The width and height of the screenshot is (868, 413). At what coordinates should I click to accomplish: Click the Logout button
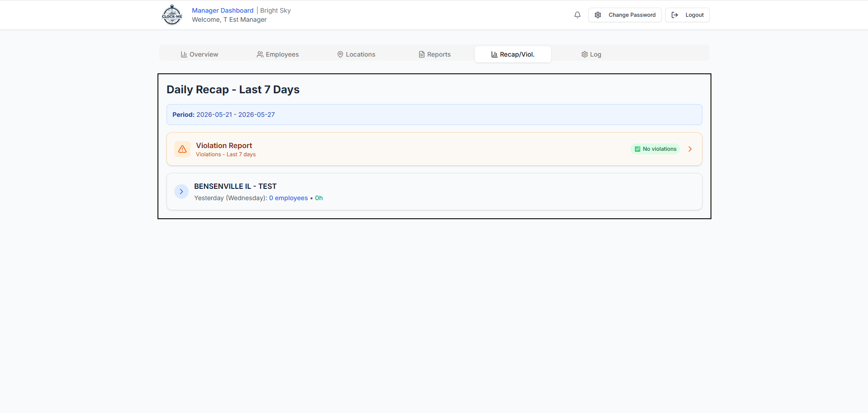click(687, 15)
